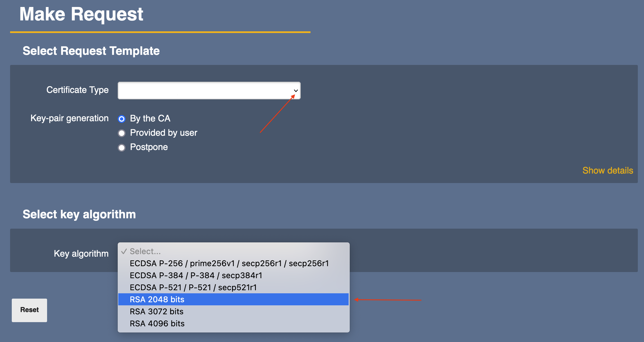
Task: Click the Key-pair generation label
Action: pyautogui.click(x=70, y=118)
